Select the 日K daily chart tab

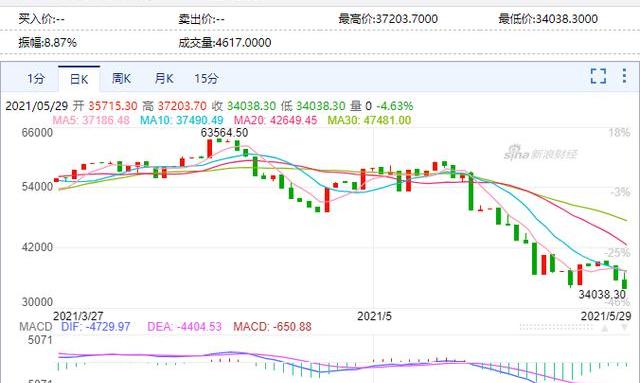(79, 79)
